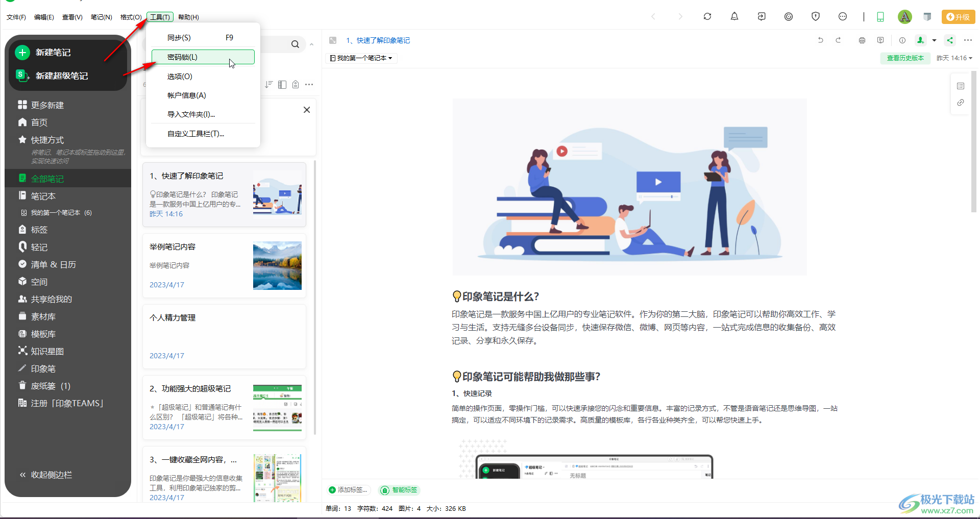
Task: Click 智能标签 button
Action: [x=399, y=490]
